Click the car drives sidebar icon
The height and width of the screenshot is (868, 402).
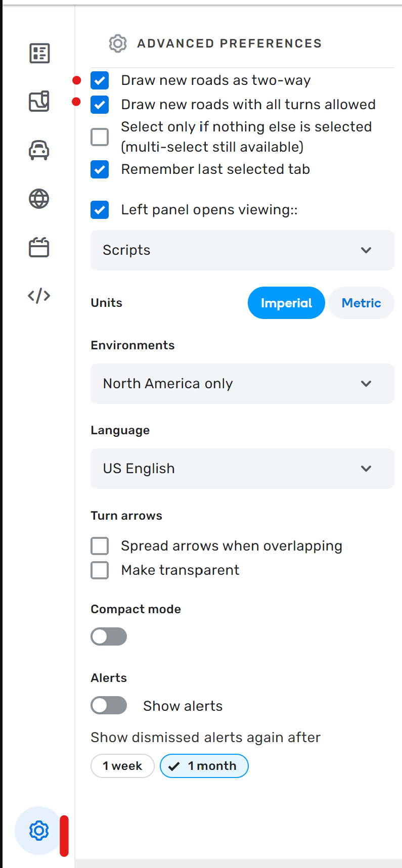pyautogui.click(x=39, y=150)
